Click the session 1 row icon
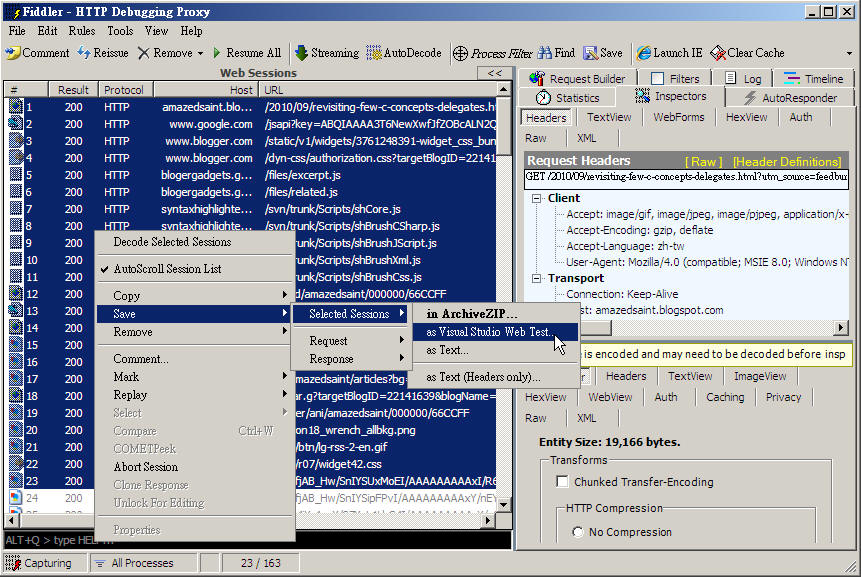This screenshot has width=861, height=577. [x=16, y=107]
